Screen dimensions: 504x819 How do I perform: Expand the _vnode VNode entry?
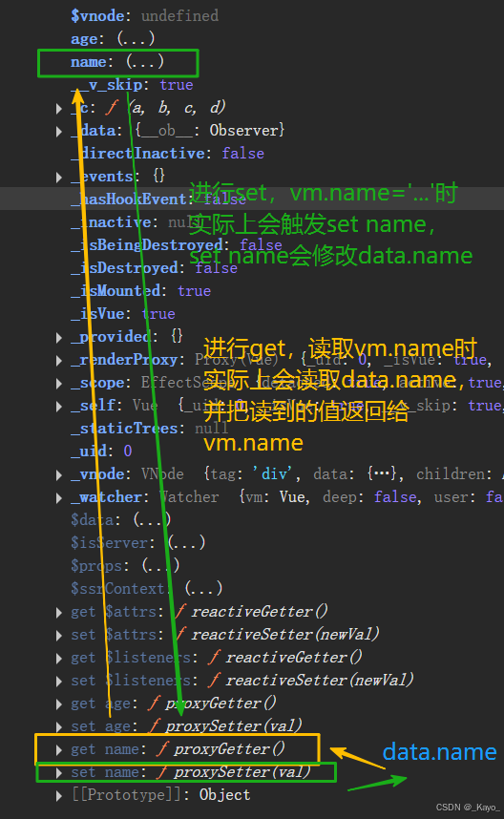[59, 475]
